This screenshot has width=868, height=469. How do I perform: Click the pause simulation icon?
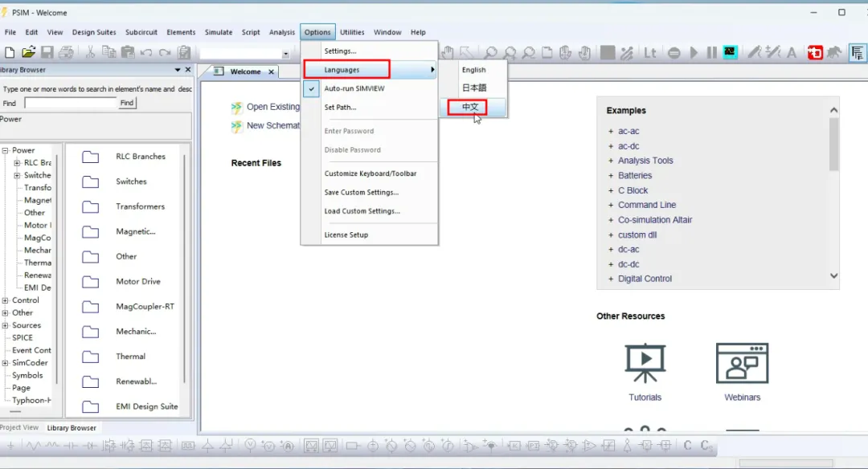point(712,52)
